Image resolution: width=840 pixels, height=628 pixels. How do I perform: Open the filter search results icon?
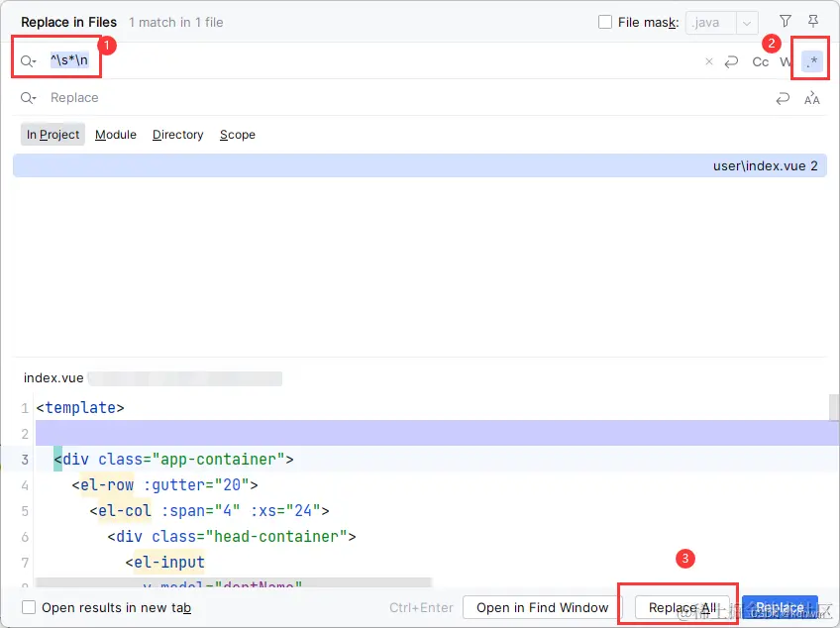click(x=786, y=22)
